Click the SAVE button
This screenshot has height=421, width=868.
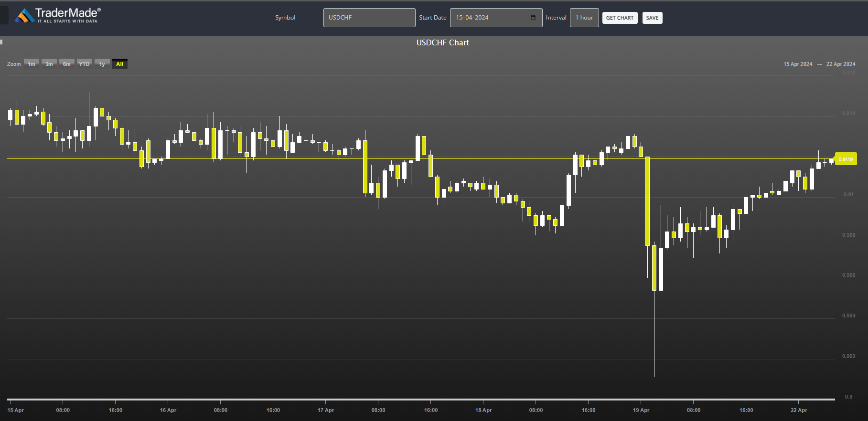click(652, 18)
